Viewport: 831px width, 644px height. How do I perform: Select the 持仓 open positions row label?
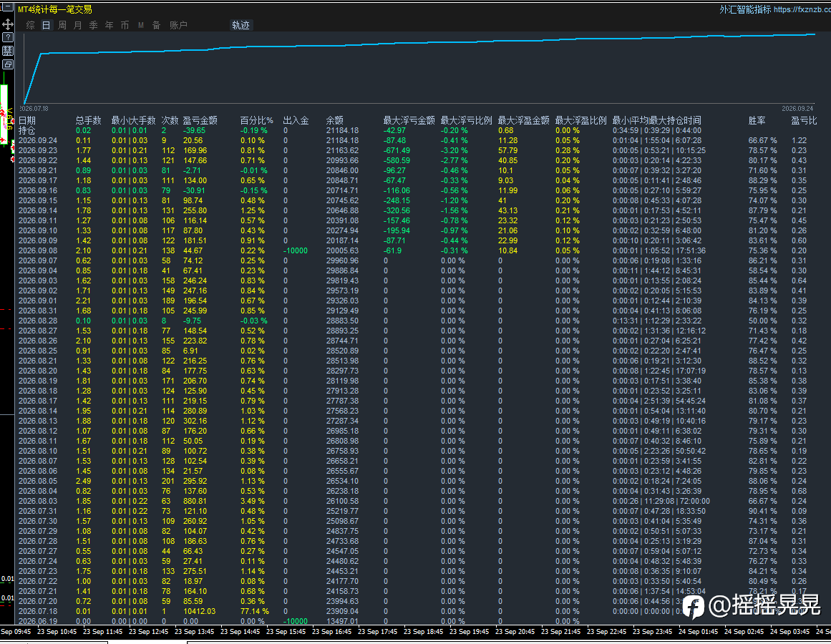[x=27, y=130]
